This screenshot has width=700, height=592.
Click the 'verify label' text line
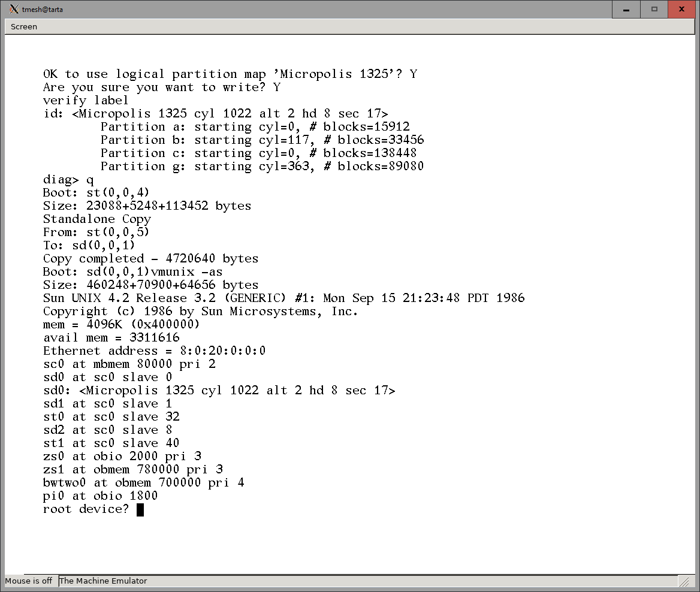pos(86,101)
